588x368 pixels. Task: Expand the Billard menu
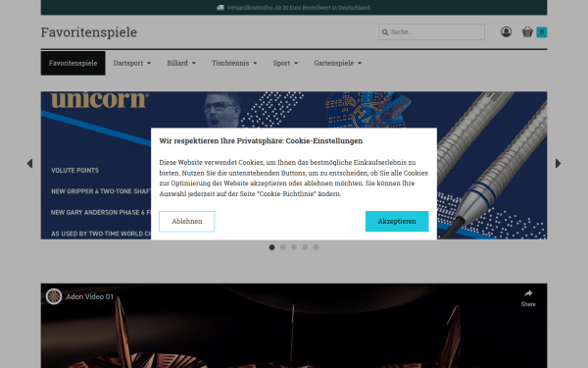181,63
